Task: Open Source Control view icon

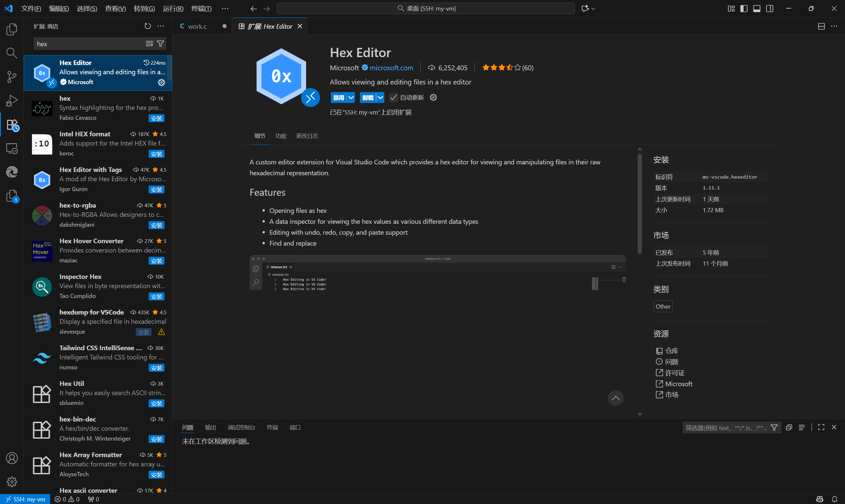Action: 12,77
